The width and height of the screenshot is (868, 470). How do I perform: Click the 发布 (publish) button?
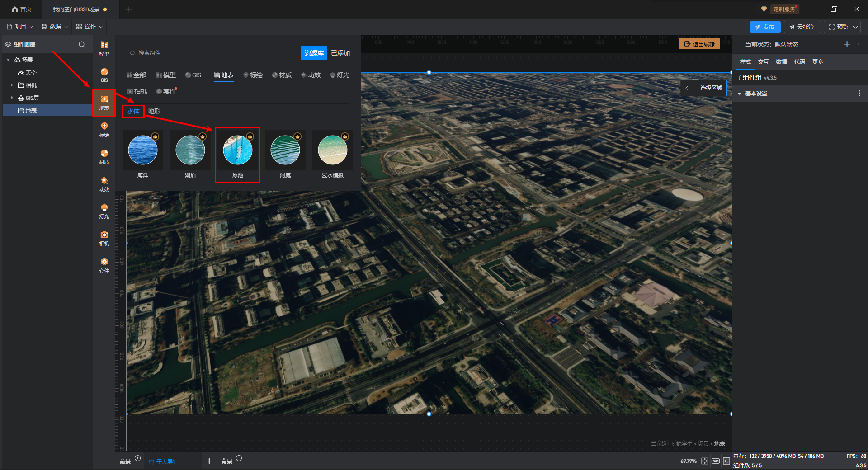pos(764,27)
